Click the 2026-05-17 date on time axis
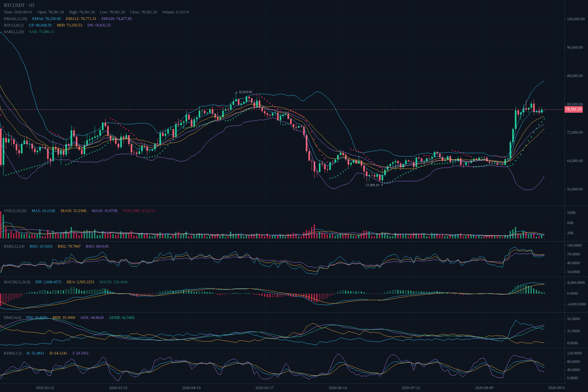This screenshot has height=392, width=588. click(265, 388)
